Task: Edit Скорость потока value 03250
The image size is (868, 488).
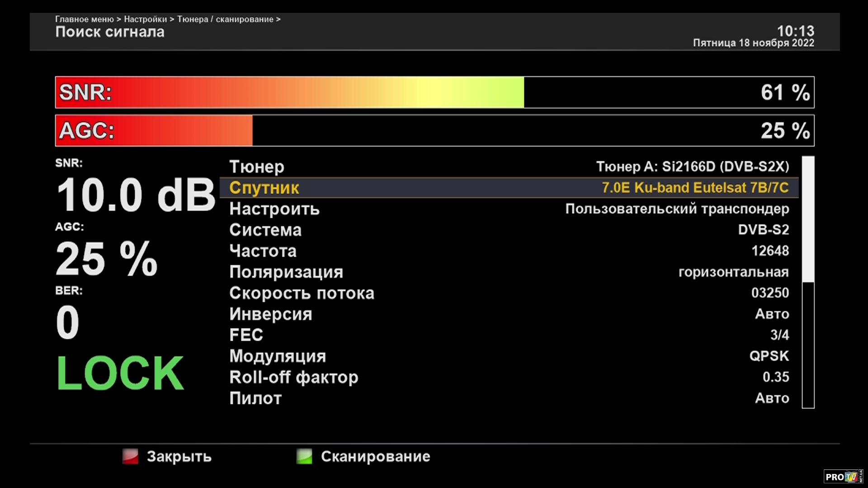Action: pos(770,293)
